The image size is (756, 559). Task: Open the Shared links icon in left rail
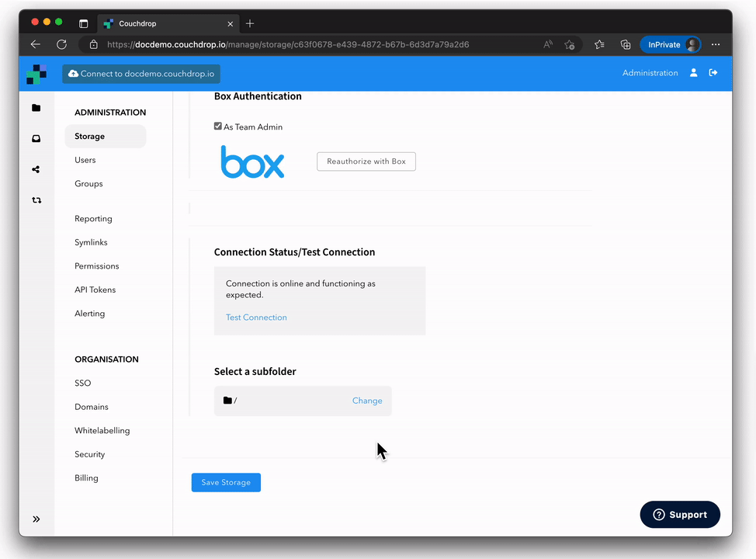pos(36,169)
